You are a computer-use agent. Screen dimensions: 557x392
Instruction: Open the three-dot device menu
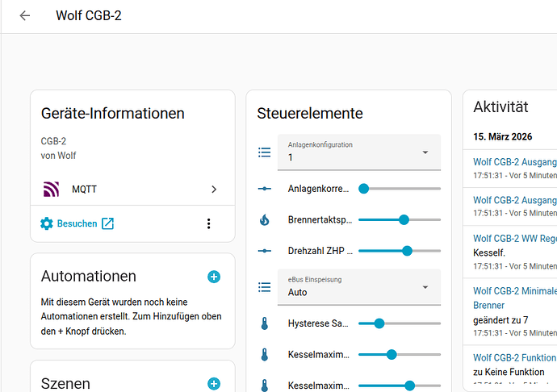coord(208,223)
